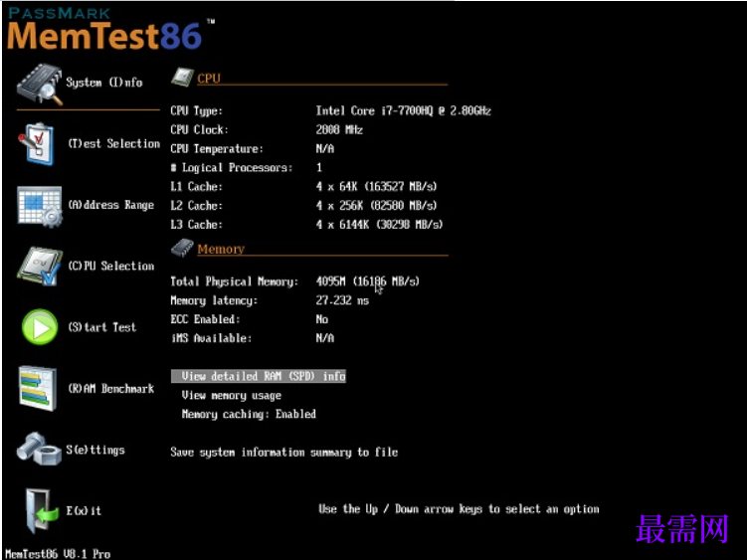
Task: Click L2 Cache value 4 x 256K
Action: [x=376, y=206]
